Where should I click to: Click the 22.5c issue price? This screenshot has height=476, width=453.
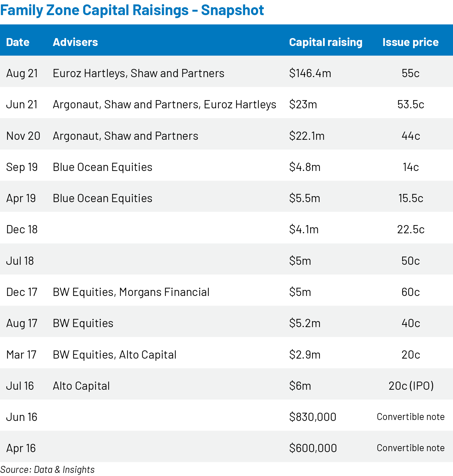[x=411, y=229]
